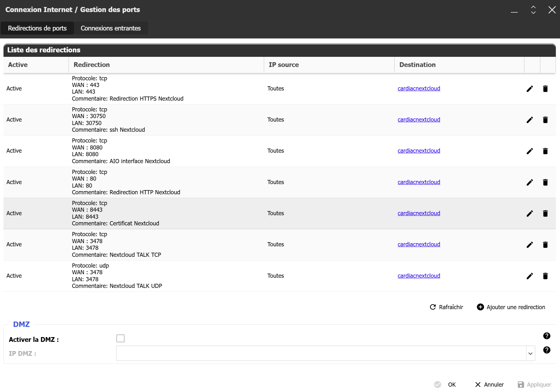The image size is (560, 392).
Task: Click Ajouter une redirection
Action: pyautogui.click(x=511, y=307)
